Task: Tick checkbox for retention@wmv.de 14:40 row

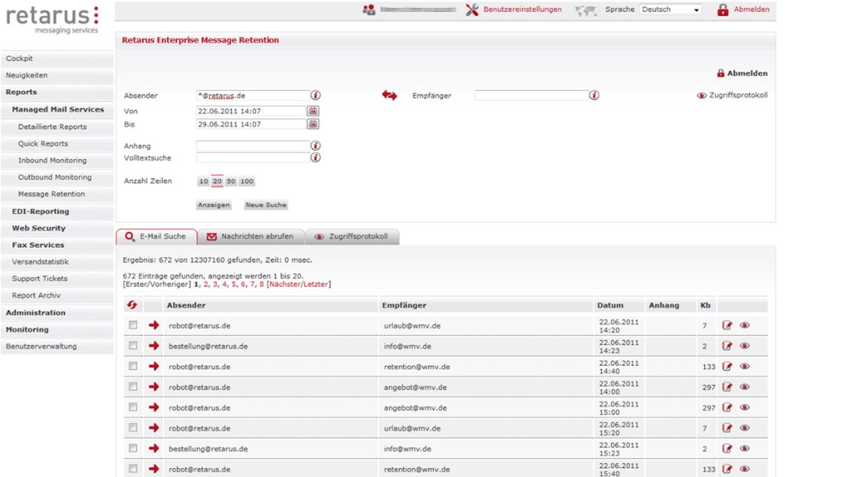Action: [x=133, y=366]
